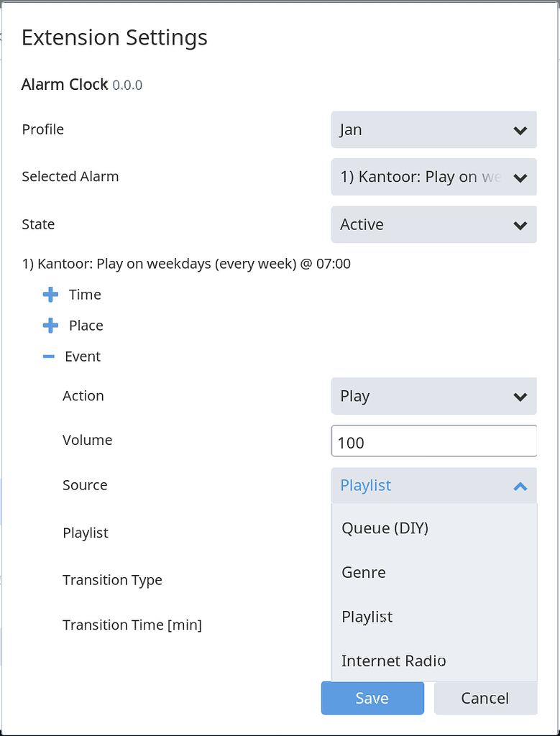This screenshot has width=560, height=736.
Task: Collapse the Event section using the minus icon
Action: 49,356
